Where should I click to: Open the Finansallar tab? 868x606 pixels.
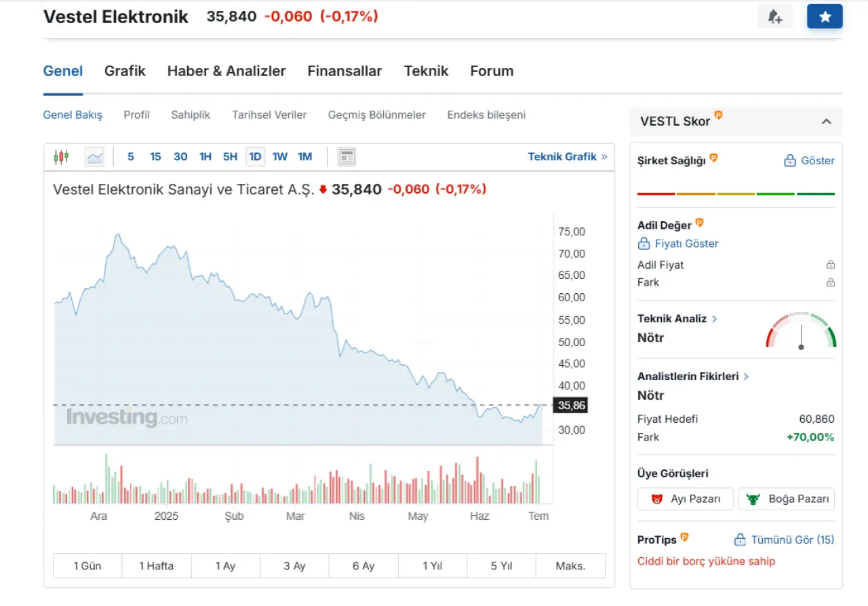pos(344,71)
